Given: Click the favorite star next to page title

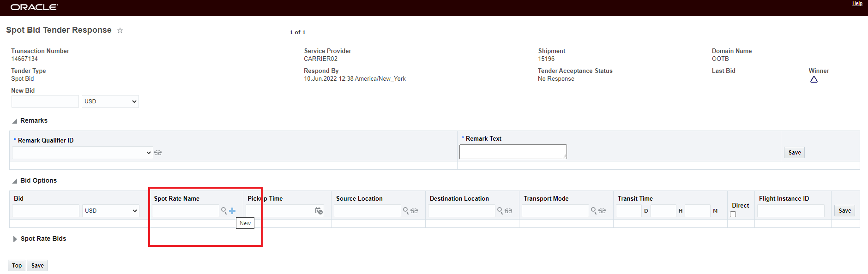Looking at the screenshot, I should (120, 30).
